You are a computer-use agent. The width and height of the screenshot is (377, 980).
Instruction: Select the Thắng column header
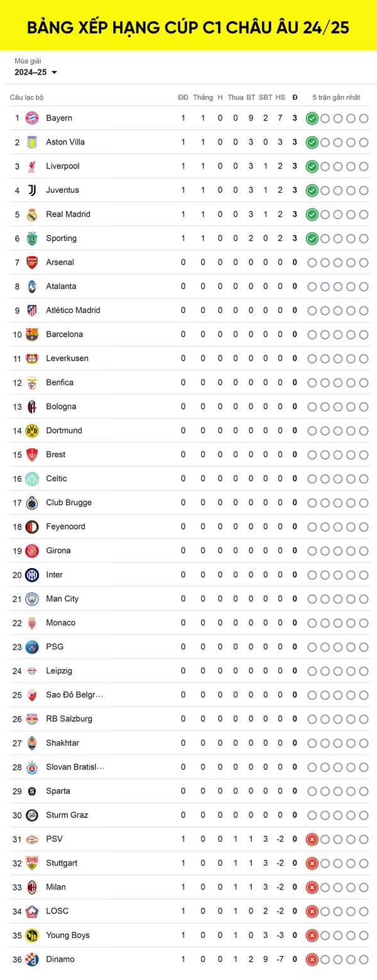[x=203, y=97]
